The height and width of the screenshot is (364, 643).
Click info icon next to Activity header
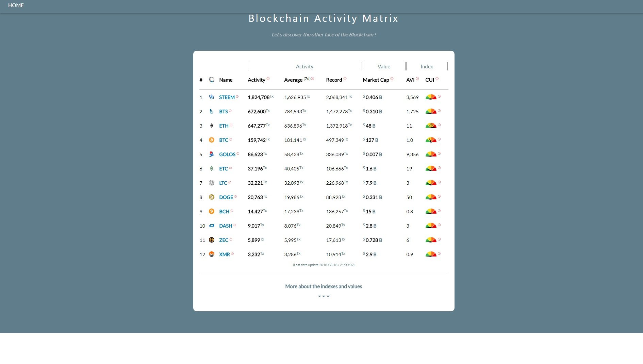pyautogui.click(x=268, y=79)
